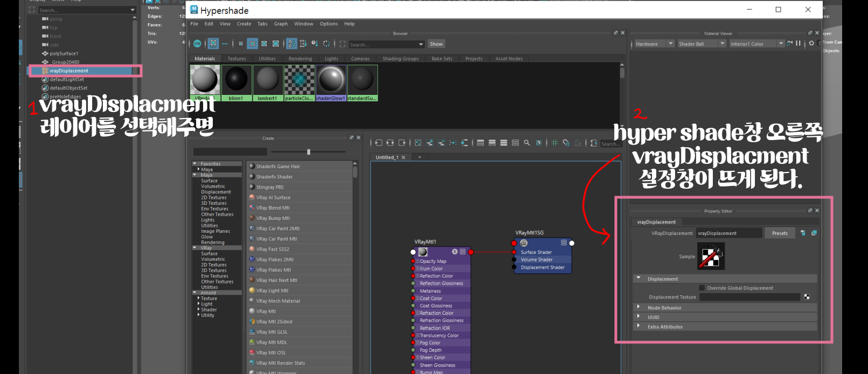Click Rearrange graph icon

click(x=453, y=143)
